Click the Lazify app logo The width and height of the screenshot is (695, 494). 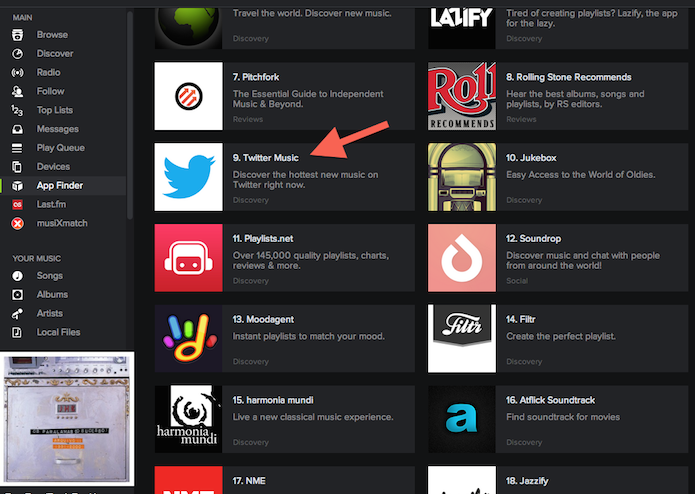click(462, 27)
